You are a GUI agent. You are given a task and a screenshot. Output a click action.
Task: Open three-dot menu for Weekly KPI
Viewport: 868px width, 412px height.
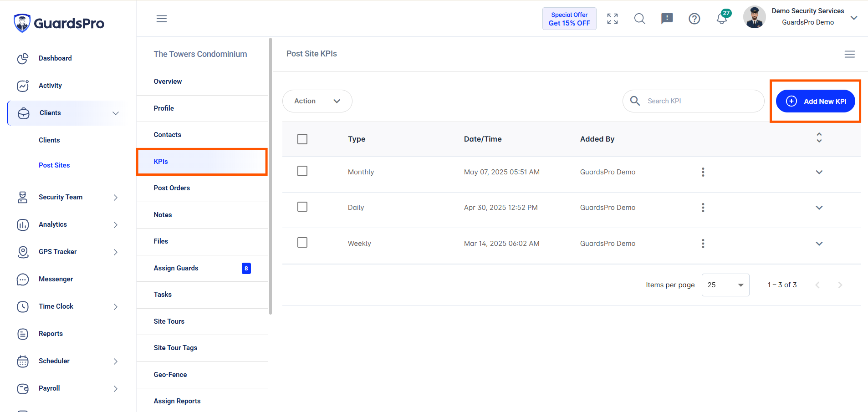tap(703, 244)
